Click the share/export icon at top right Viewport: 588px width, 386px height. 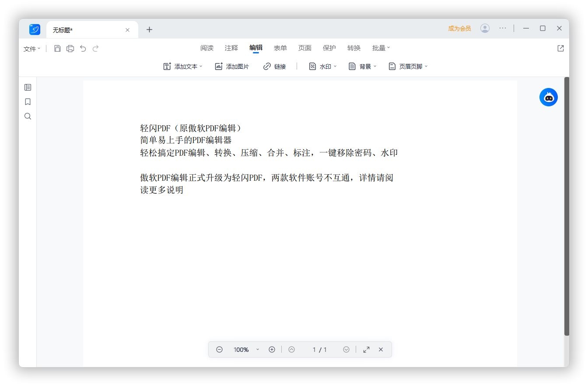click(560, 49)
